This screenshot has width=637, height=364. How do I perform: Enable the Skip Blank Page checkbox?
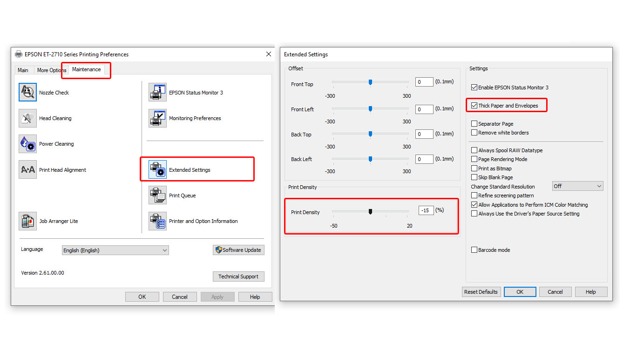tap(474, 177)
